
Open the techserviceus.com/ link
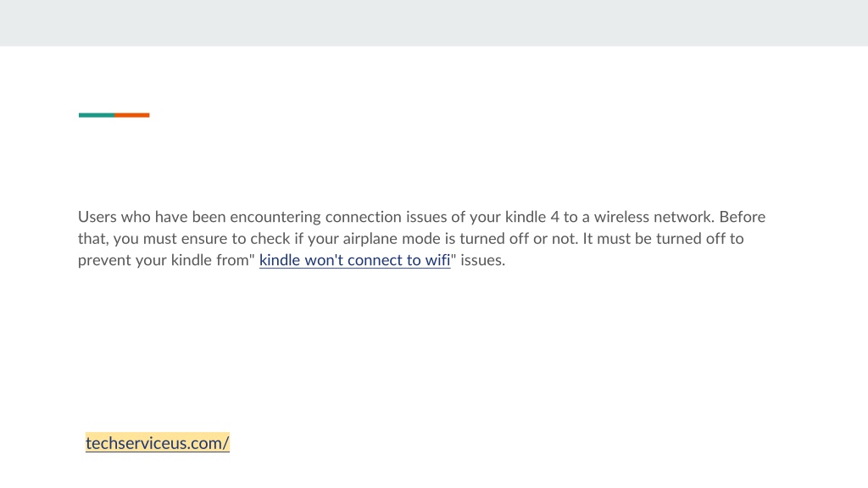(x=157, y=442)
